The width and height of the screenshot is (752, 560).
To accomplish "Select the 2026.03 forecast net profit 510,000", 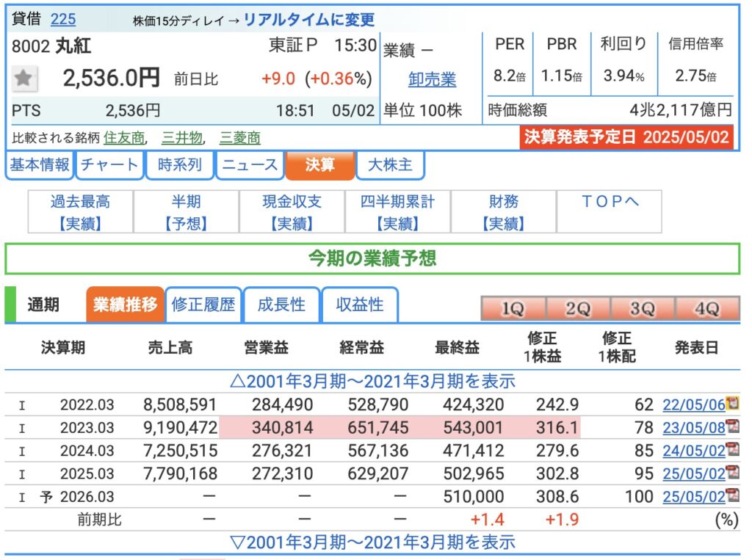I will [474, 497].
